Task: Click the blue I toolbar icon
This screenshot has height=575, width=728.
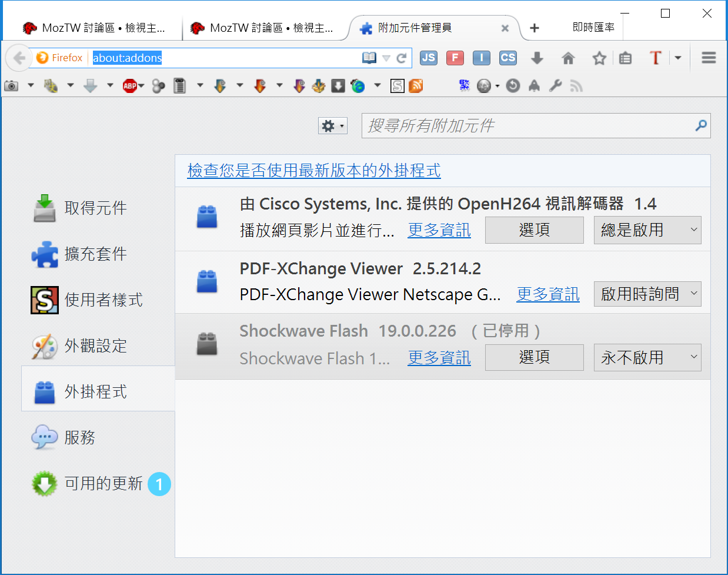Action: [x=482, y=58]
